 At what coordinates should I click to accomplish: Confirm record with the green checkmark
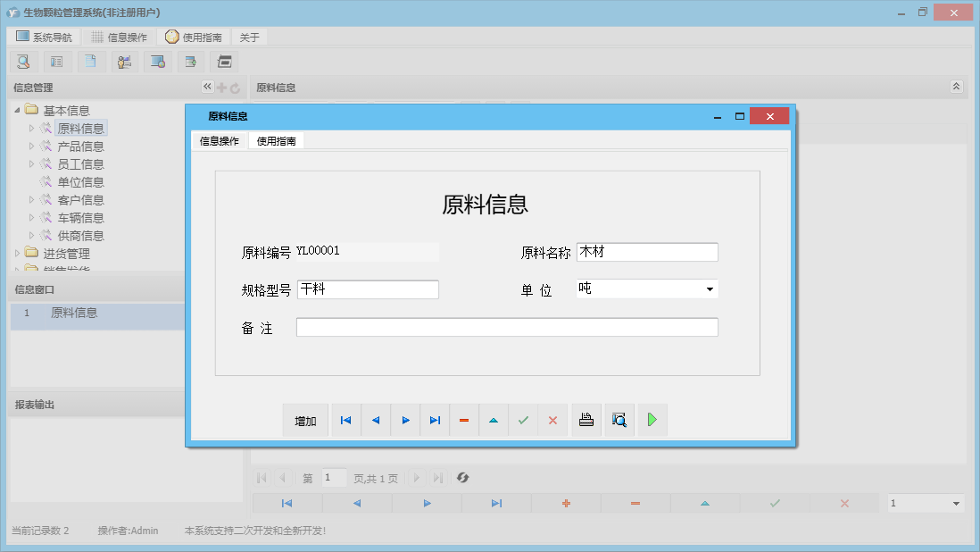(x=523, y=420)
